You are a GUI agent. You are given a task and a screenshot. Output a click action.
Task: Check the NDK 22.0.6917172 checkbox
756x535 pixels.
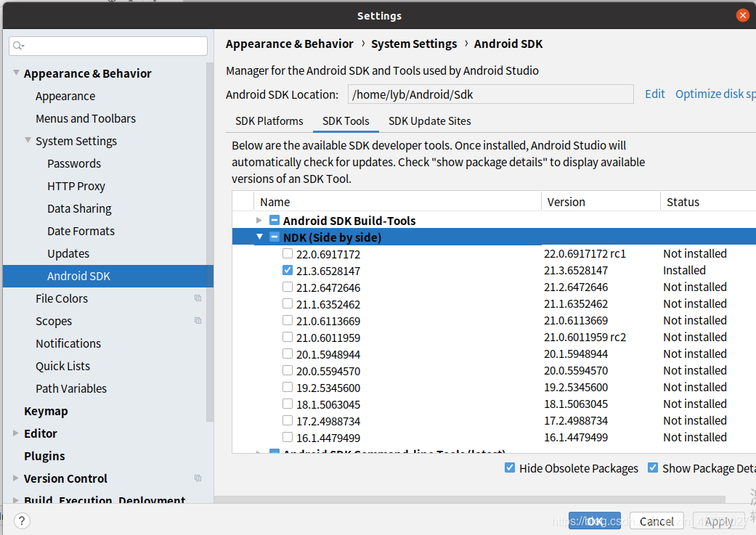pyautogui.click(x=288, y=253)
